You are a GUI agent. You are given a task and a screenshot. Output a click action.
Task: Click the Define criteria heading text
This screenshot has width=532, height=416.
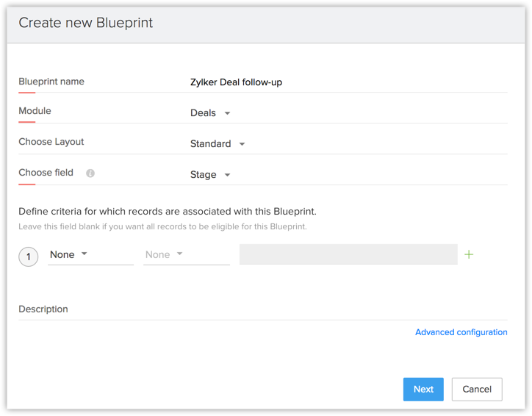click(168, 212)
